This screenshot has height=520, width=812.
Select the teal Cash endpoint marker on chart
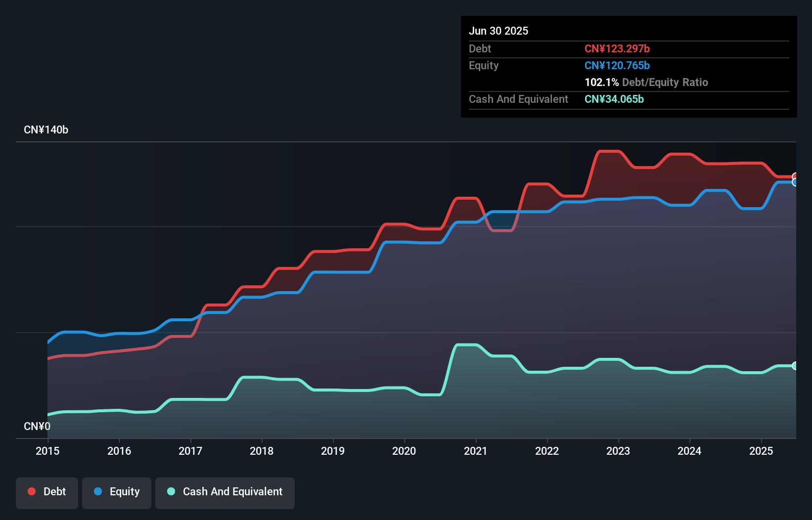click(x=795, y=366)
